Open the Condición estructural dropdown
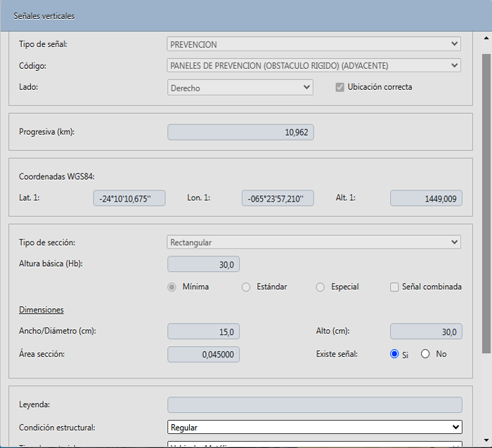The width and height of the screenshot is (492, 448). 313,427
